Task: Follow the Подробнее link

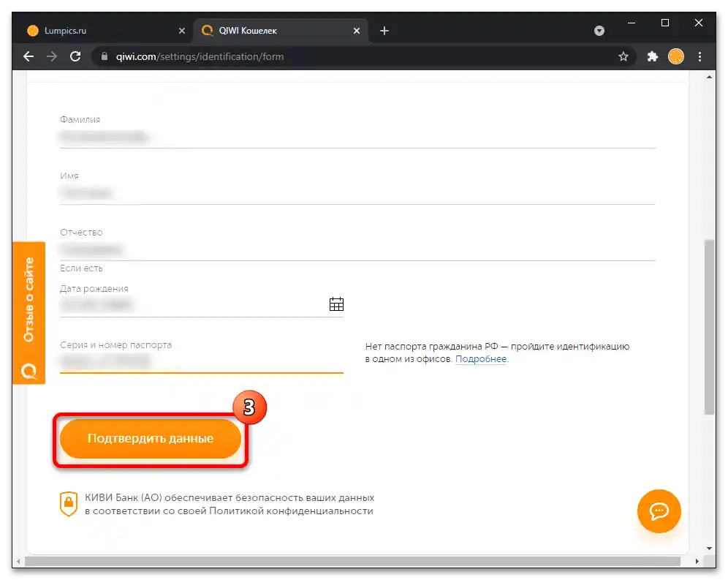Action: click(x=480, y=359)
